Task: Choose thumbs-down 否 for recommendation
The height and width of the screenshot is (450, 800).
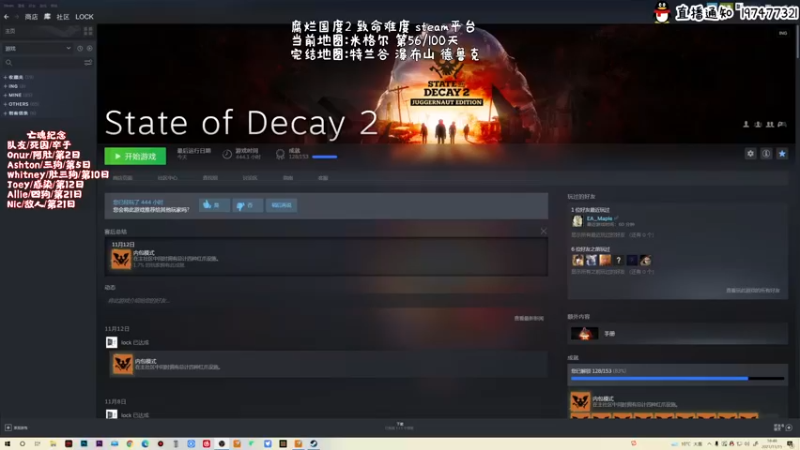Action: pyautogui.click(x=247, y=205)
